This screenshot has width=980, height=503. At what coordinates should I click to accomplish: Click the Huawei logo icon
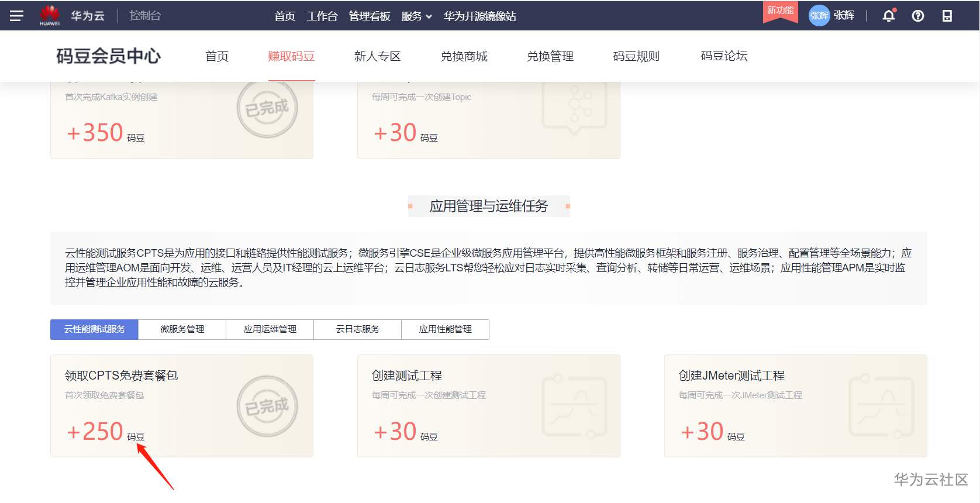[x=50, y=15]
